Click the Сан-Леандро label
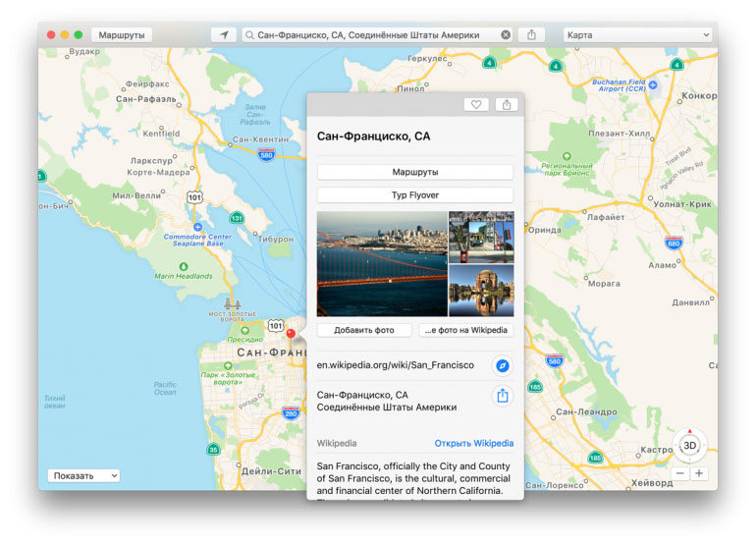Image resolution: width=756 pixels, height=545 pixels. coord(587,411)
